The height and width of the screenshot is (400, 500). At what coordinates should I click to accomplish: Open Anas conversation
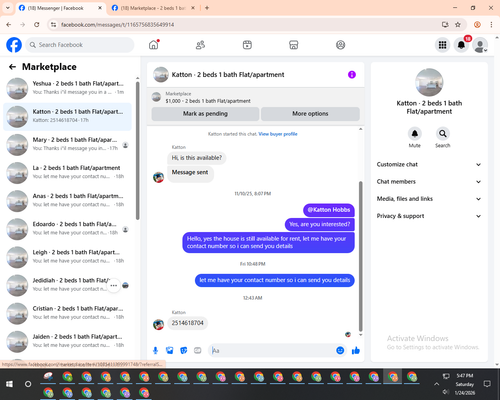point(67,201)
